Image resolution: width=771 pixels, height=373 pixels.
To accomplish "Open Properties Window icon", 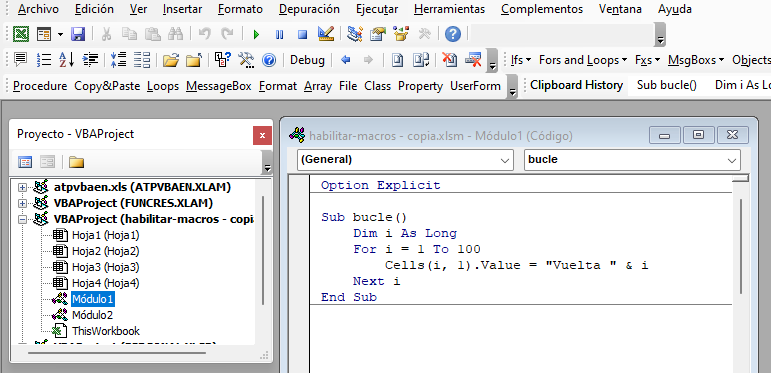I will (378, 34).
